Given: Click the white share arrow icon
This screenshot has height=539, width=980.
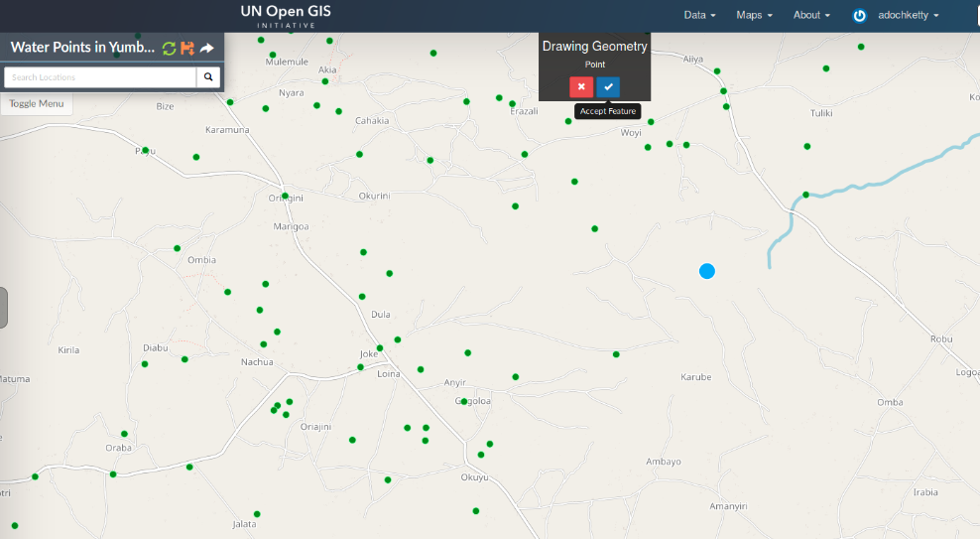Looking at the screenshot, I should (206, 48).
